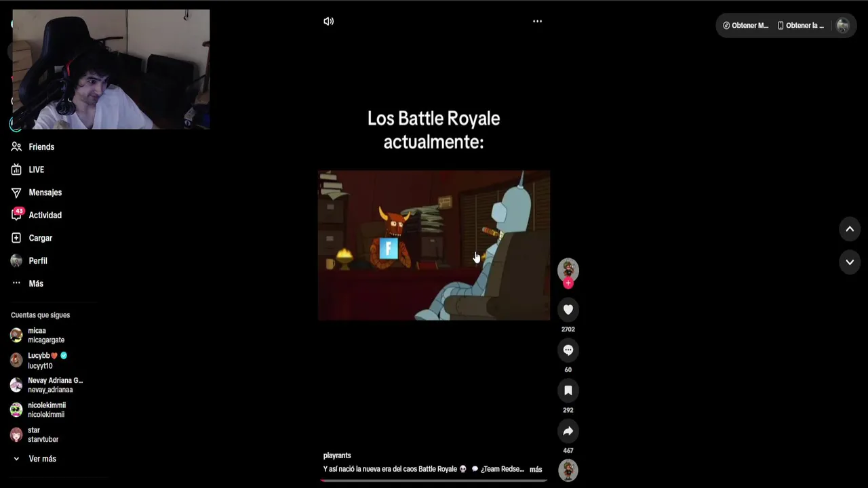This screenshot has width=868, height=488.
Task: Click the starvtuber profile avatar
Action: click(16, 434)
